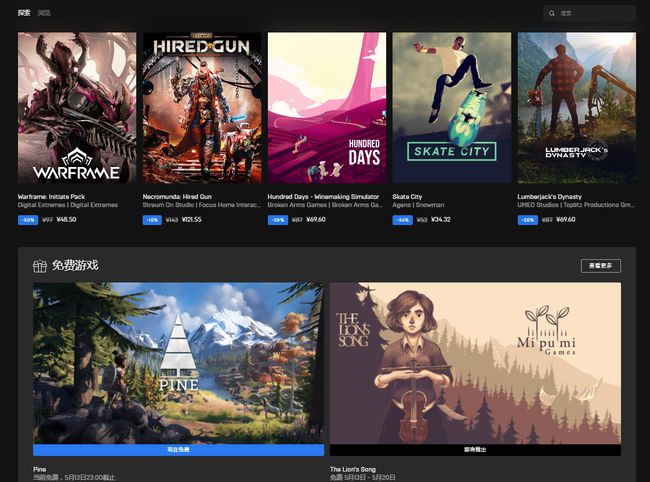The image size is (650, 482).
Task: Focus the search input field
Action: (x=589, y=13)
